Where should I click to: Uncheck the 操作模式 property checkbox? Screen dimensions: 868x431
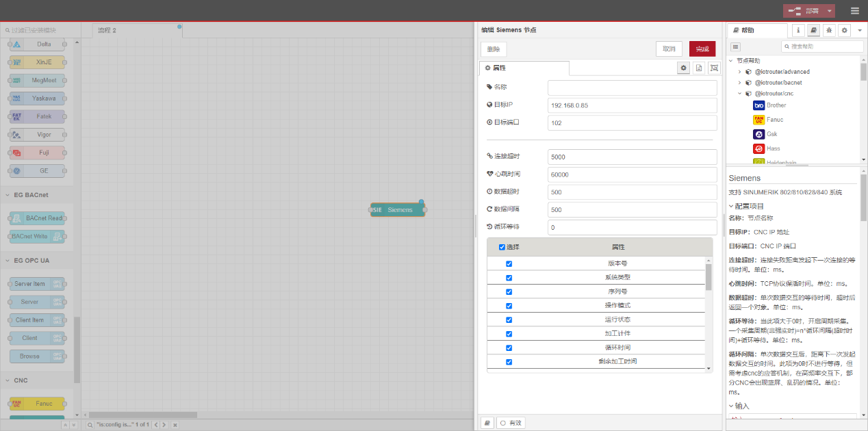point(509,306)
